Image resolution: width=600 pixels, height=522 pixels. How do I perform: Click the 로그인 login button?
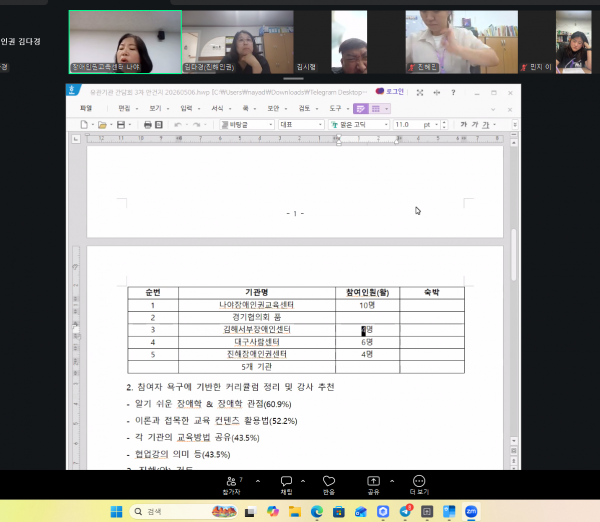pos(390,91)
